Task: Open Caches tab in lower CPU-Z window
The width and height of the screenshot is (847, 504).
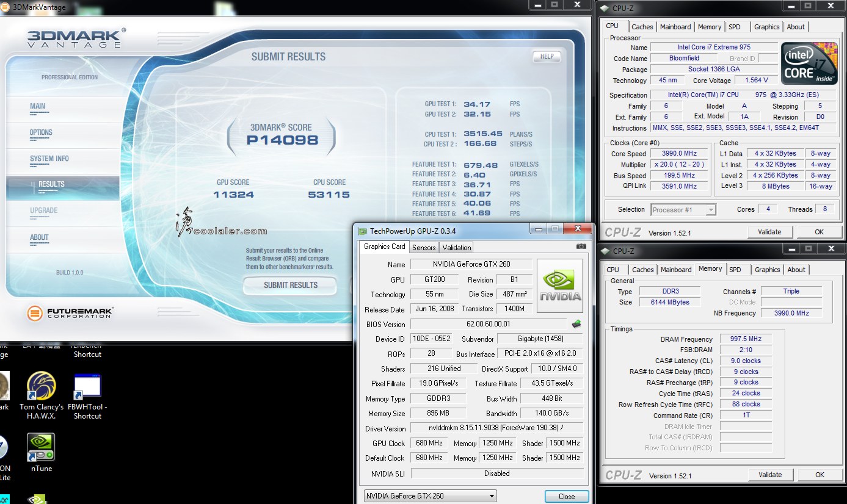Action: pyautogui.click(x=643, y=270)
